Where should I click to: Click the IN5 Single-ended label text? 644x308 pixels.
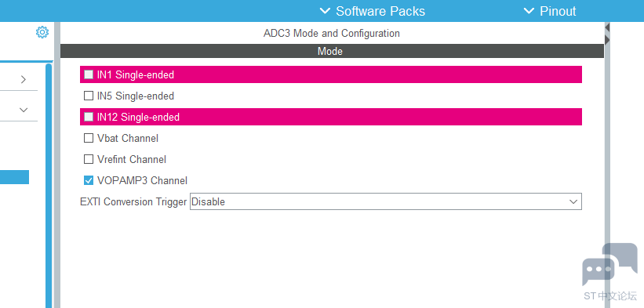click(136, 96)
